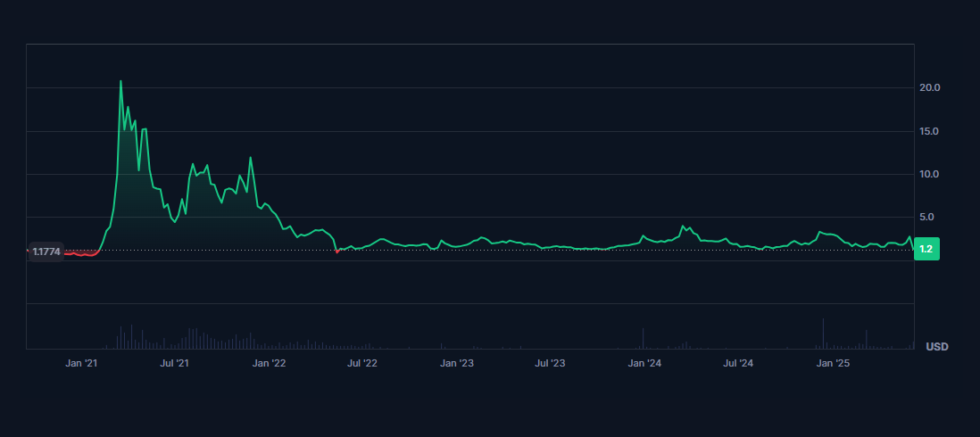Click the red segment of the price line
980x437 pixels.
(x=80, y=254)
